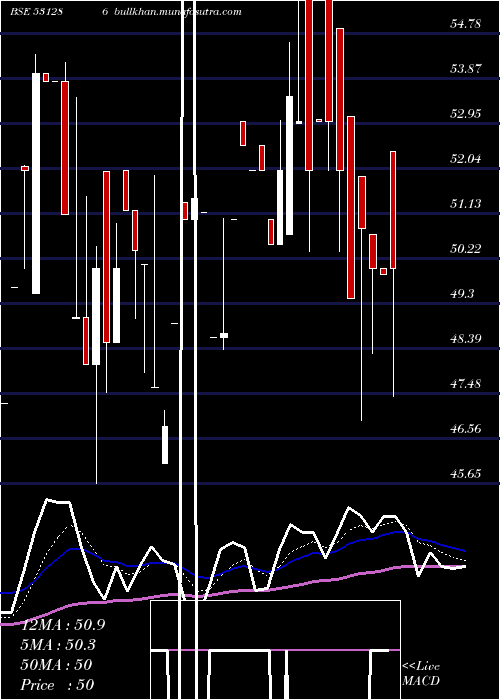Screen dimensions: 500x700
Task: Select the 48.39 price axis label
Action: point(466,338)
